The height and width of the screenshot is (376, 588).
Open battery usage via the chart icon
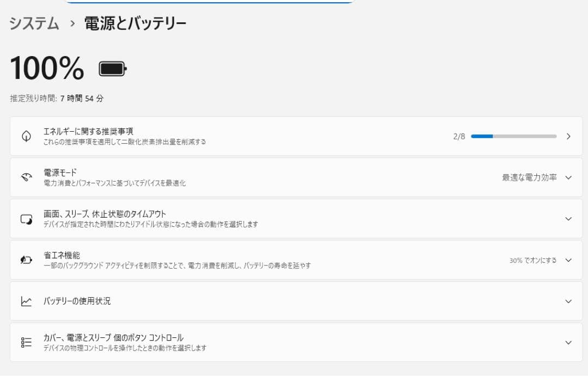[x=26, y=300]
